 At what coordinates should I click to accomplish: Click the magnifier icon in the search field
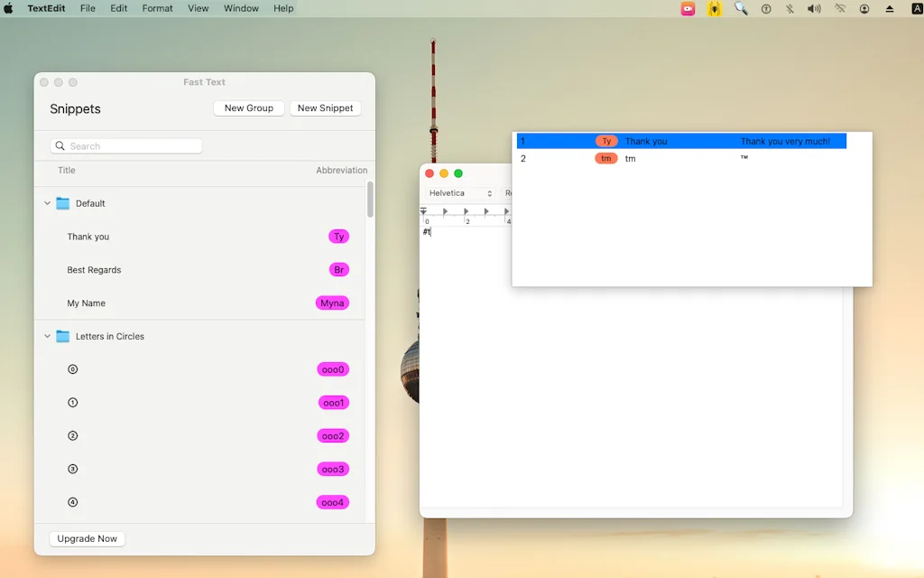click(x=59, y=145)
